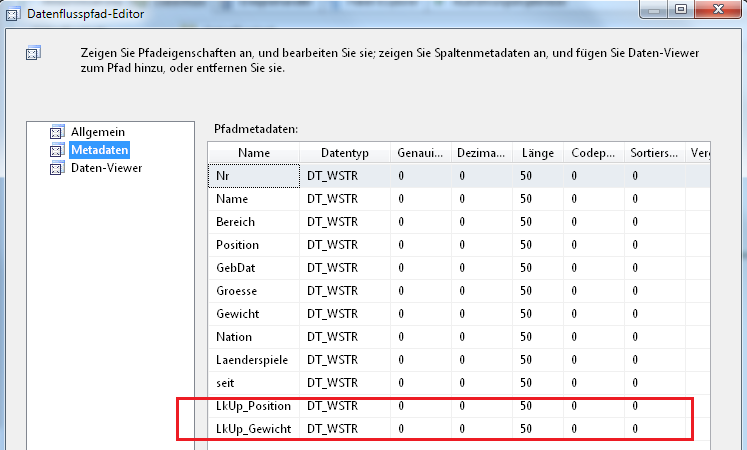Click the Sortiers... column header
Screen dimensions: 747x450
point(654,153)
